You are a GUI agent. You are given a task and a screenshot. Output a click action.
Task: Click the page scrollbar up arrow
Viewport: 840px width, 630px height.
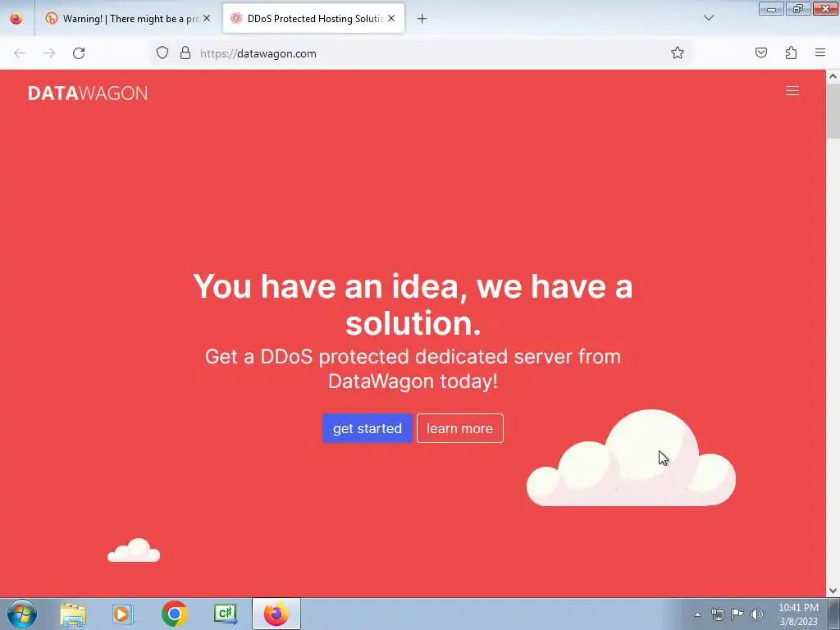[x=833, y=76]
